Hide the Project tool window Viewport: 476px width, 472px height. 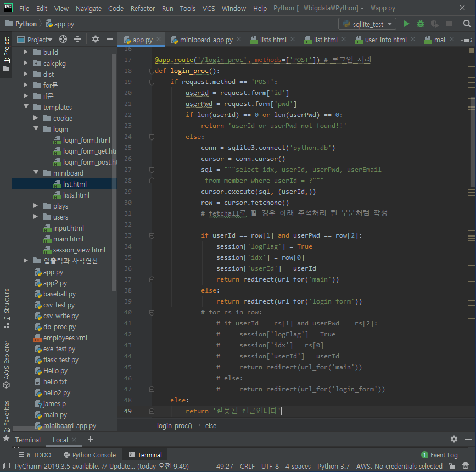click(x=110, y=39)
